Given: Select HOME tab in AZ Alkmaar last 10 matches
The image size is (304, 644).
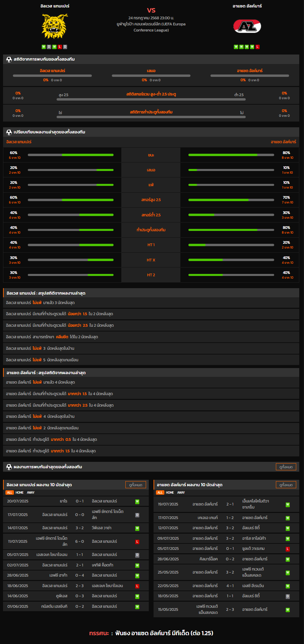Looking at the screenshot, I should click(x=170, y=493).
